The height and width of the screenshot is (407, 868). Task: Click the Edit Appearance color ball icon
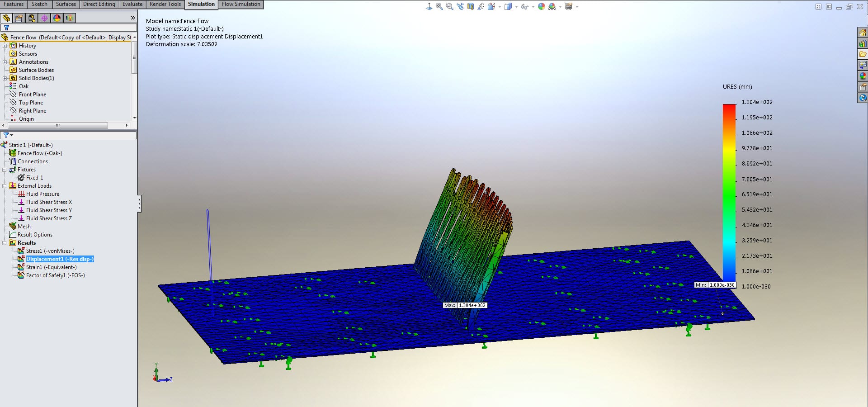click(542, 7)
